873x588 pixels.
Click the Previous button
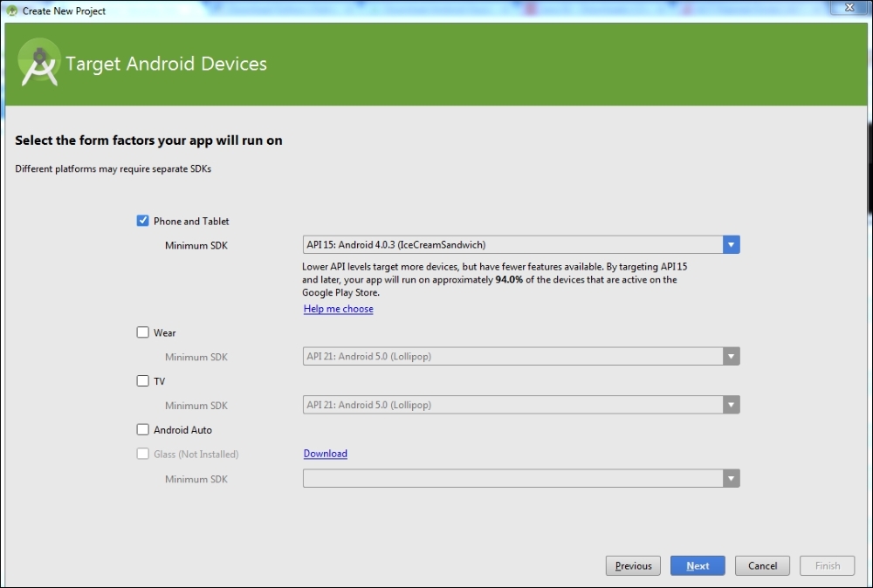point(632,565)
